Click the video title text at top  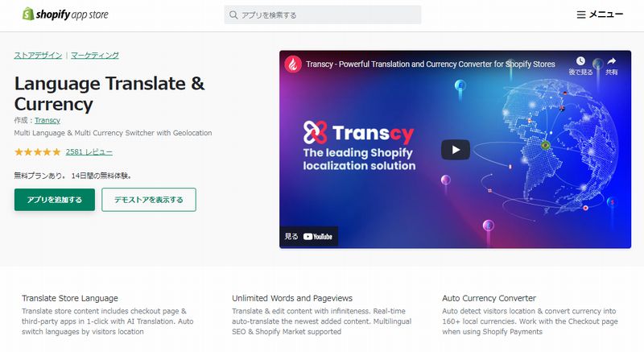tap(431, 64)
